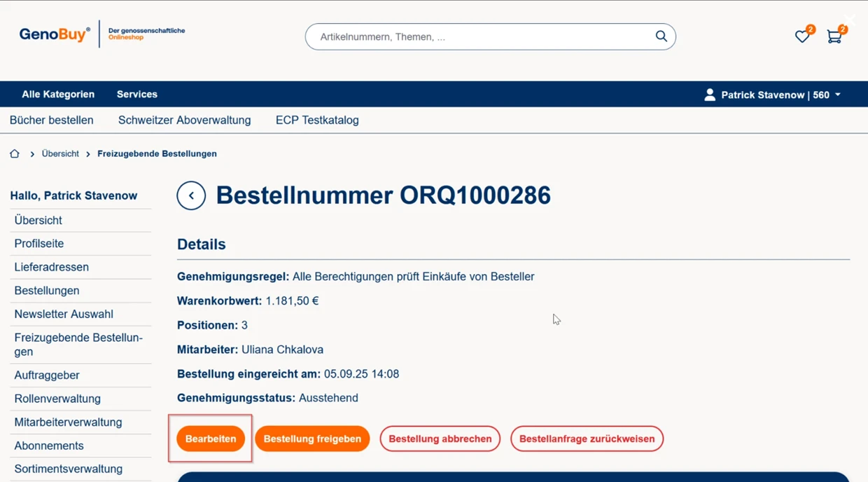Expand the Patrick Stavenow account dropdown
This screenshot has width=868, height=482.
[837, 95]
